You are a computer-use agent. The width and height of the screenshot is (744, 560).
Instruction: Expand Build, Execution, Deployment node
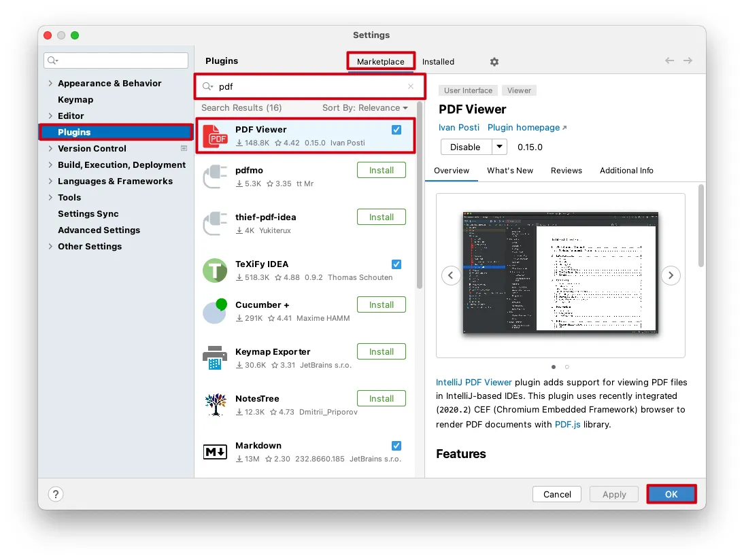click(x=50, y=164)
